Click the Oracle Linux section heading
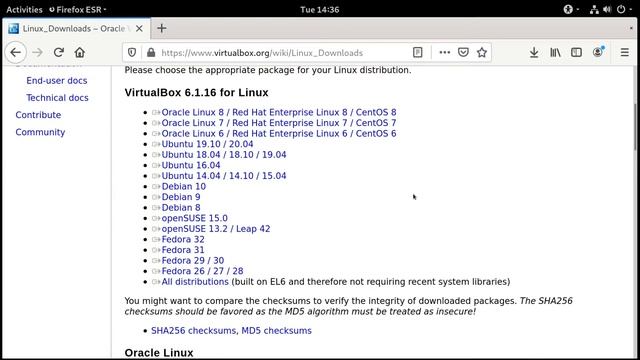Image resolution: width=640 pixels, height=360 pixels. pos(159,353)
